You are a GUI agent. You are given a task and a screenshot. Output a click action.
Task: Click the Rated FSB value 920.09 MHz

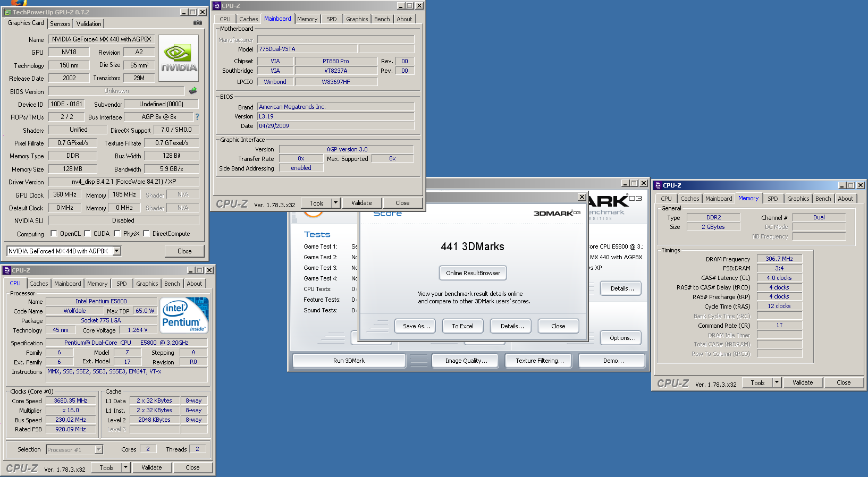tap(71, 429)
